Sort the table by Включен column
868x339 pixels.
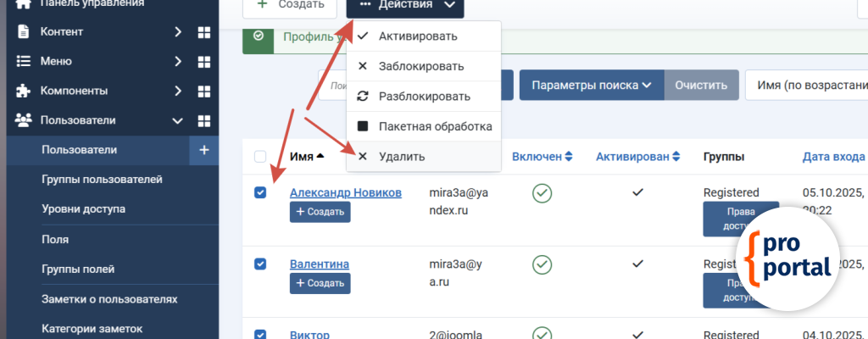(542, 157)
